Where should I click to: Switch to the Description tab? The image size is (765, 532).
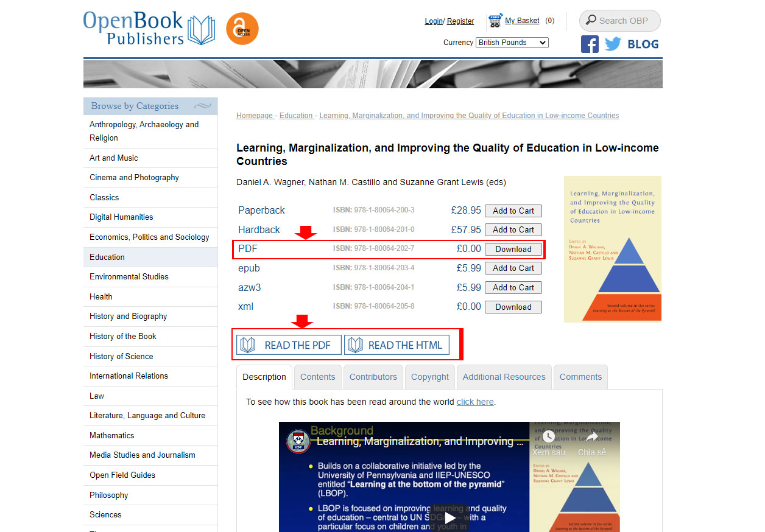tap(264, 377)
